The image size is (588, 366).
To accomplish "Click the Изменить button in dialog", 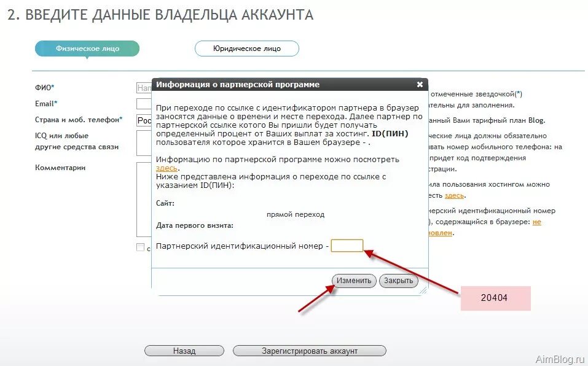I will (x=354, y=281).
